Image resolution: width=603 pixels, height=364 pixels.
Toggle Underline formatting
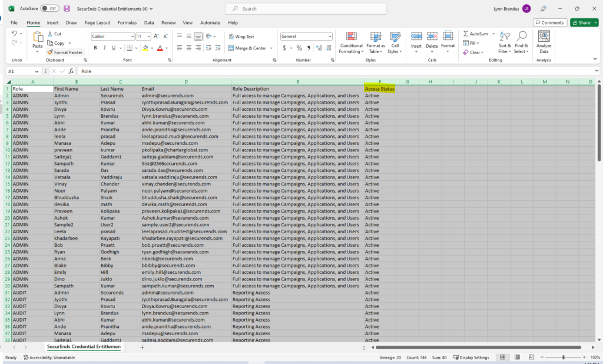pyautogui.click(x=114, y=48)
